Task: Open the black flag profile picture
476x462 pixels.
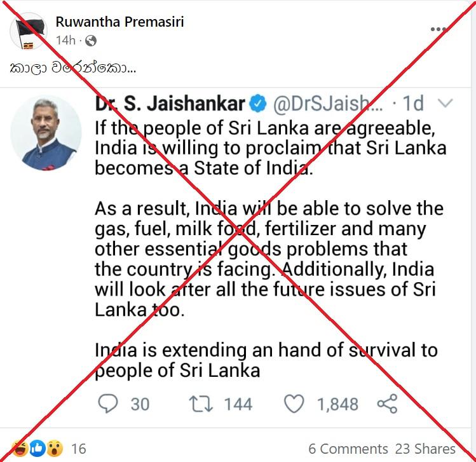Action: [29, 31]
